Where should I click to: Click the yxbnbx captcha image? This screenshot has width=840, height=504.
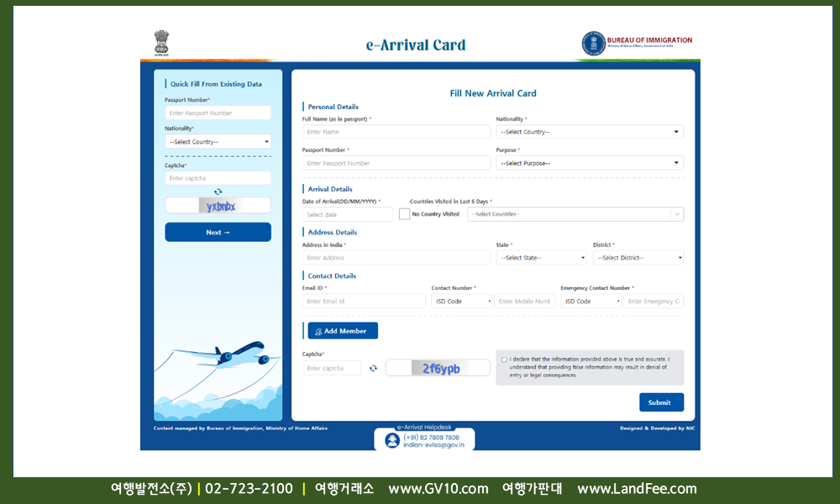pyautogui.click(x=218, y=206)
